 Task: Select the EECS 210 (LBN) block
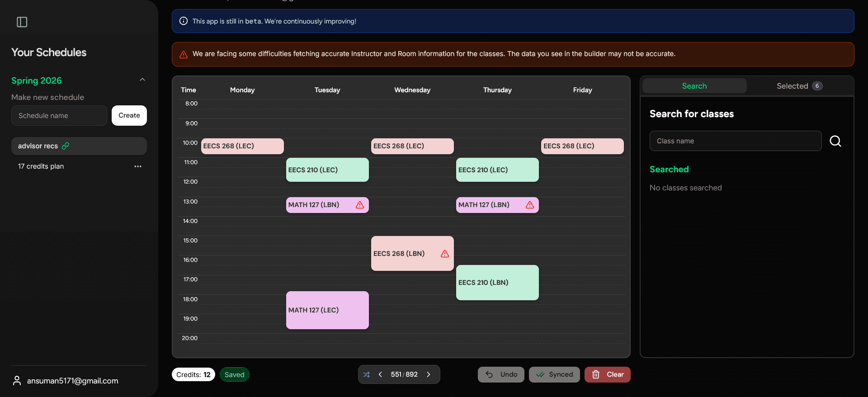[x=497, y=283]
